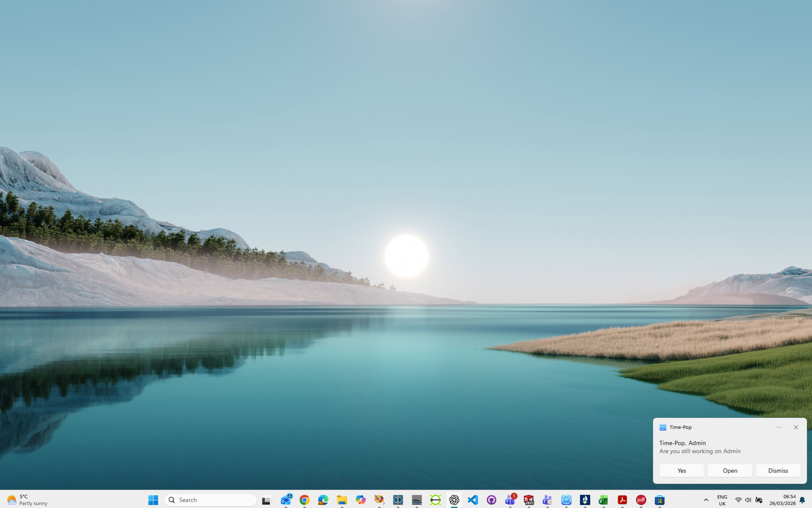Open Outlook from the taskbar
Screen dimensions: 812x508
286,500
